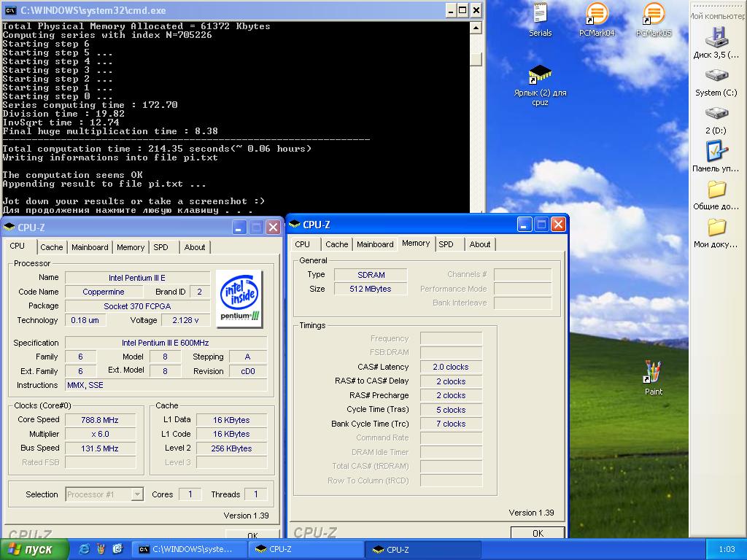Image resolution: width=747 pixels, height=560 pixels.
Task: Open the shared documents folder icon
Action: tap(716, 195)
